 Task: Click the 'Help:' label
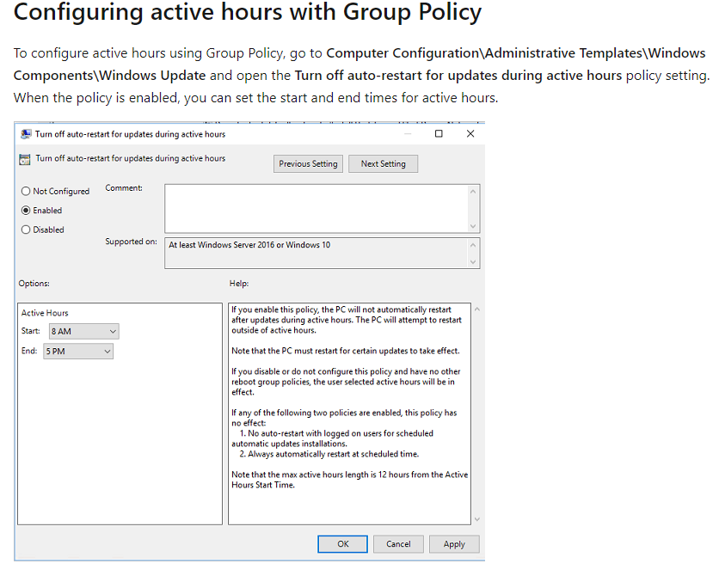pos(239,283)
